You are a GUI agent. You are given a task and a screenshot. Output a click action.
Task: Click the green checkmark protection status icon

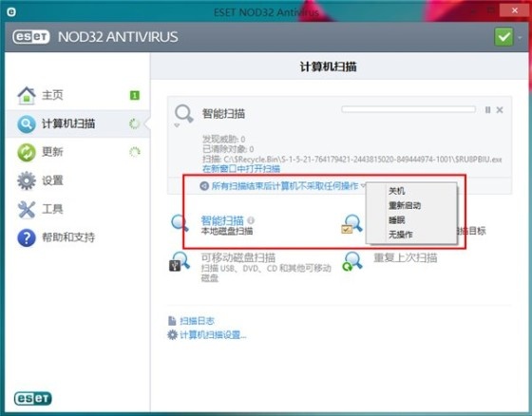tap(503, 37)
